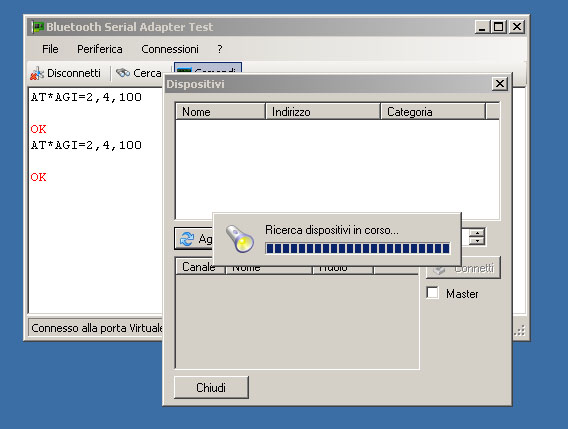Open the question mark help menu
The height and width of the screenshot is (429, 568).
pos(220,49)
